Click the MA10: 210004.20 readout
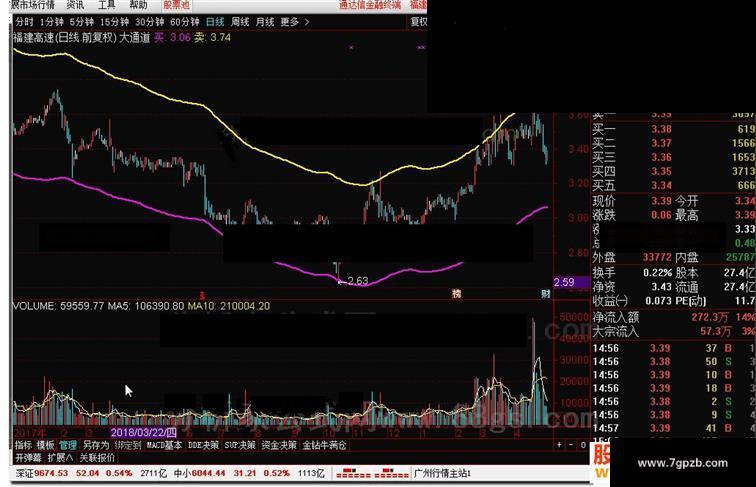Viewport: 756px width, 487px height. click(x=229, y=306)
